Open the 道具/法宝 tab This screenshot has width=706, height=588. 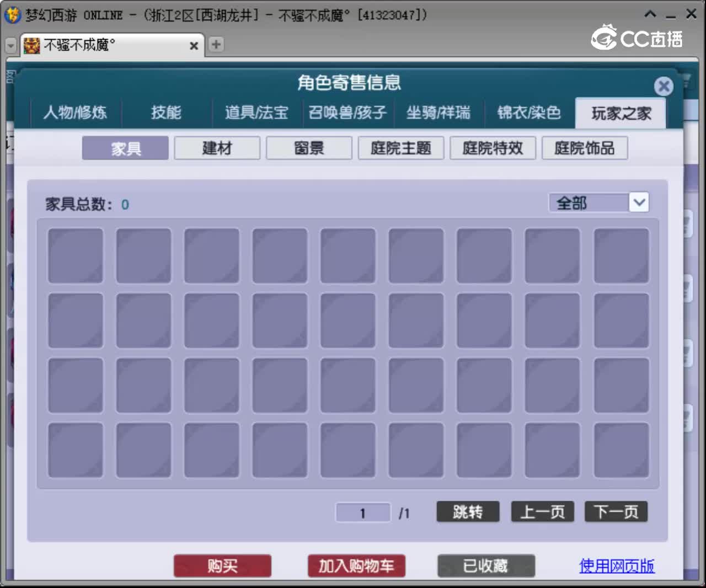[x=257, y=113]
